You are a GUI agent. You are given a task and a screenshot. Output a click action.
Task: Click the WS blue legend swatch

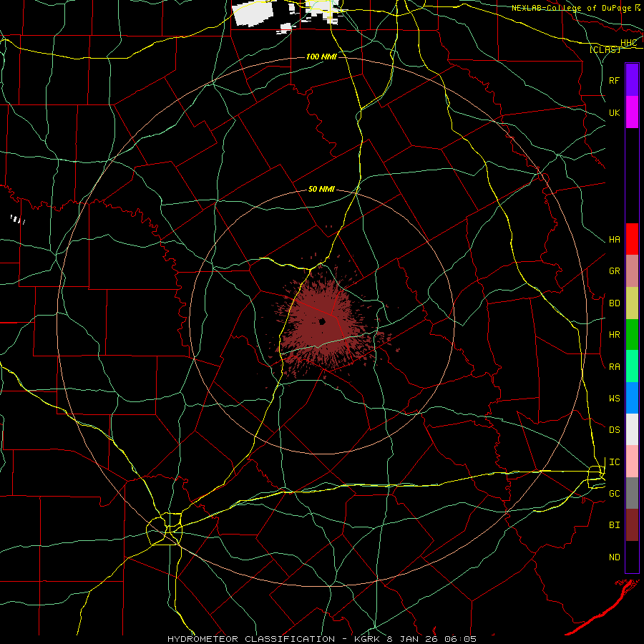tap(632, 398)
